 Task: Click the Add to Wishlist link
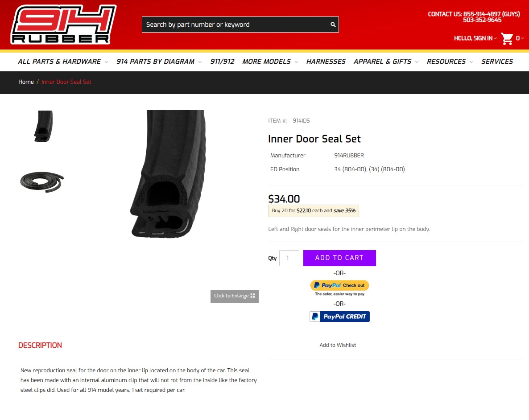338,345
